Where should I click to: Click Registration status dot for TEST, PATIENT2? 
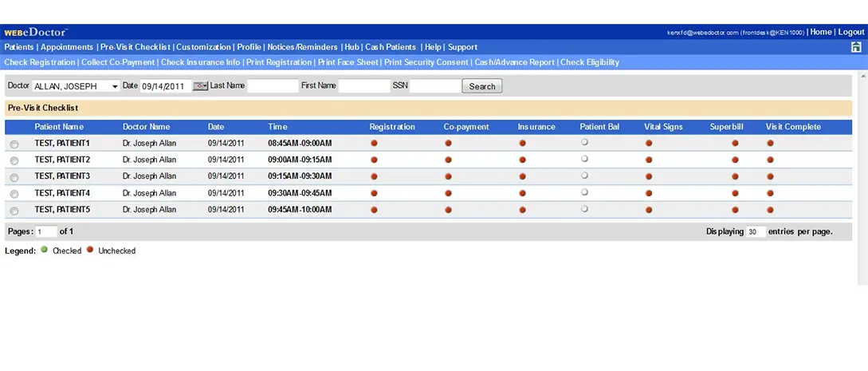pyautogui.click(x=374, y=160)
